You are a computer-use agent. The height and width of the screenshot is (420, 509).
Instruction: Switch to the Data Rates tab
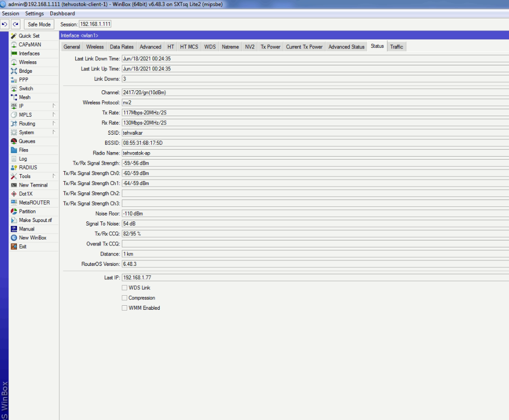click(122, 47)
